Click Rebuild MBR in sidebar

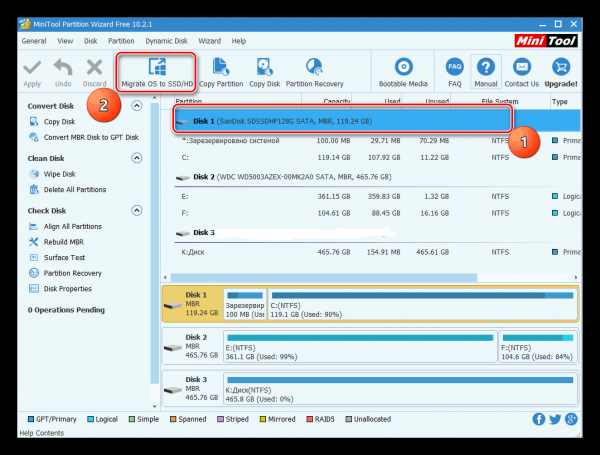point(56,242)
